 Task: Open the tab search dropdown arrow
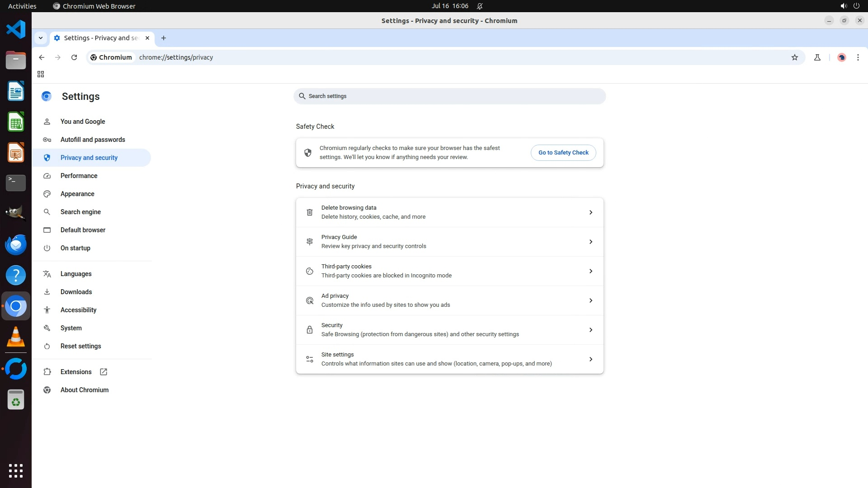[x=41, y=38]
